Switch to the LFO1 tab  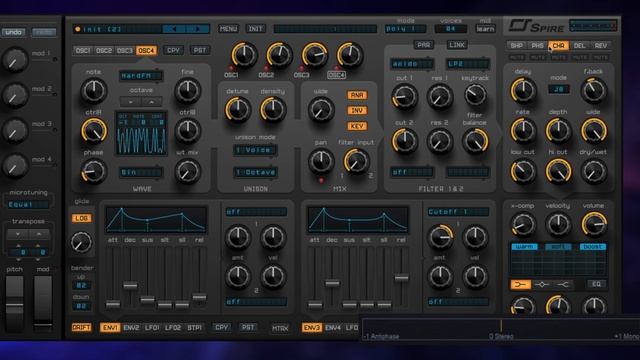(152, 328)
